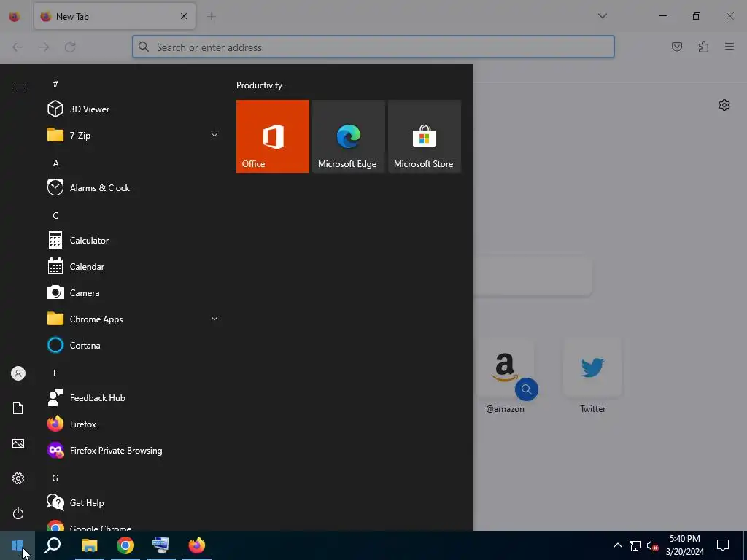Image resolution: width=747 pixels, height=560 pixels.
Task: Open the Firefox application menu
Action: 729,47
